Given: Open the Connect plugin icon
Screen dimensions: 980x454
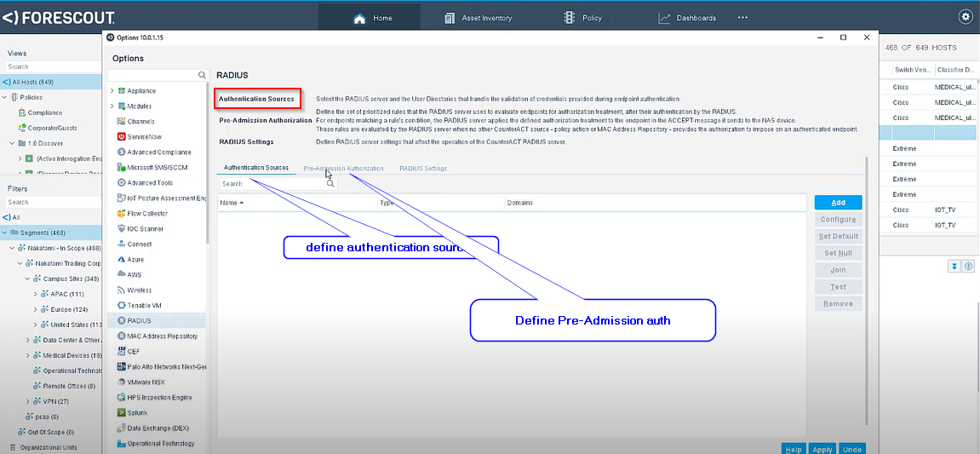Looking at the screenshot, I should [121, 244].
